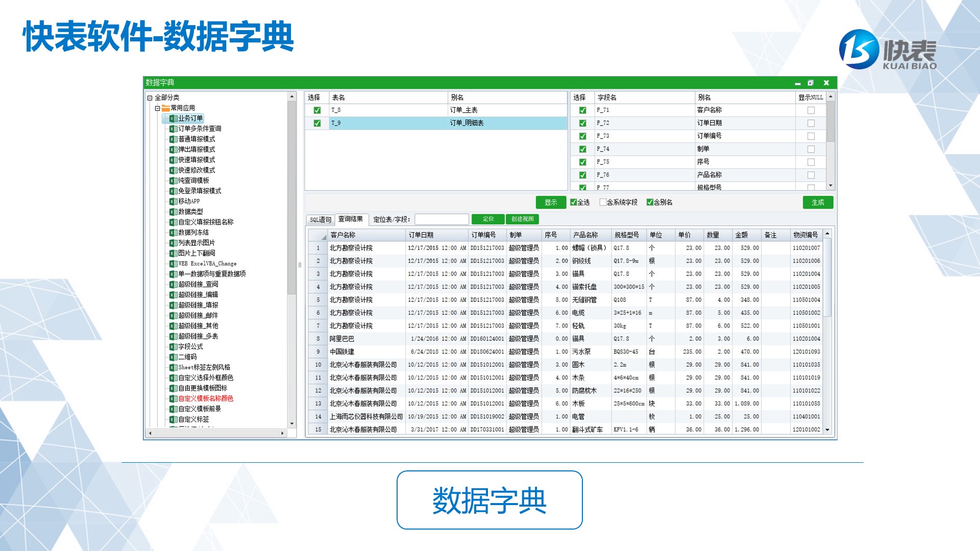Click the Excel icon beside 免登录填报模式
Screen dimensions: 980x551
[x=173, y=191]
